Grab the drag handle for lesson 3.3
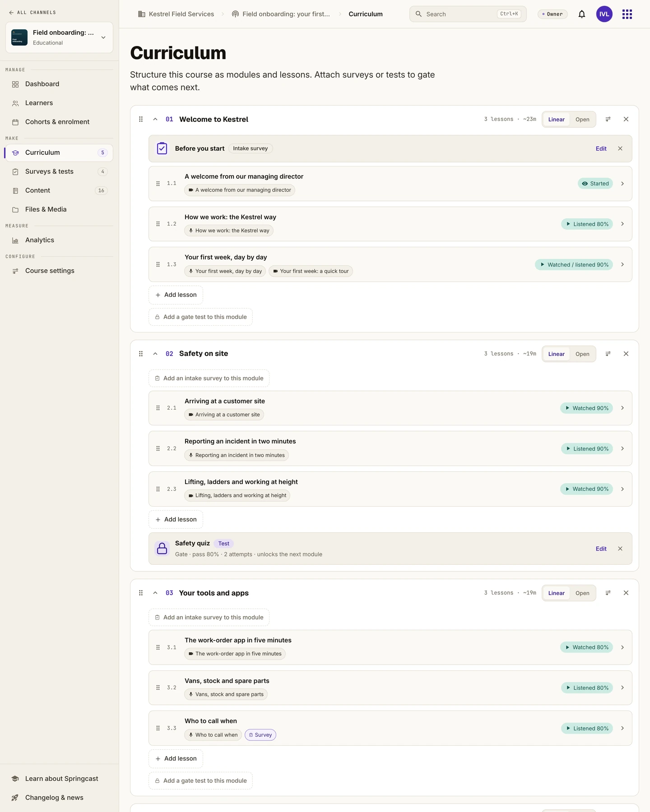 tap(158, 728)
